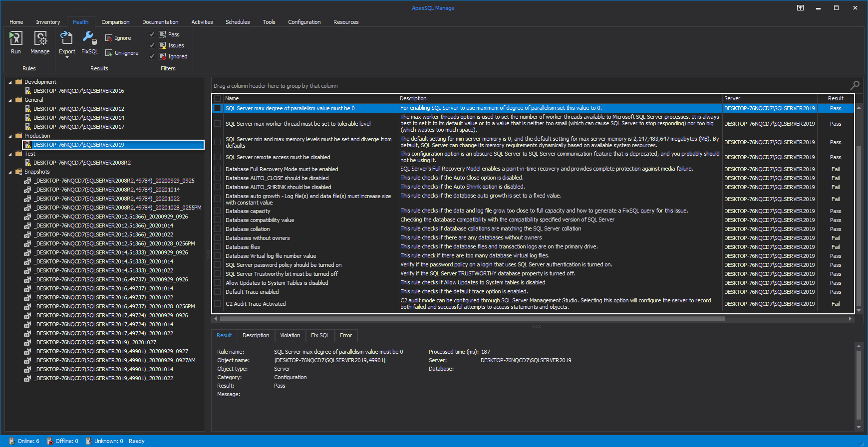This screenshot has width=868, height=447.
Task: Toggle the Issues filter checkbox
Action: [x=152, y=45]
